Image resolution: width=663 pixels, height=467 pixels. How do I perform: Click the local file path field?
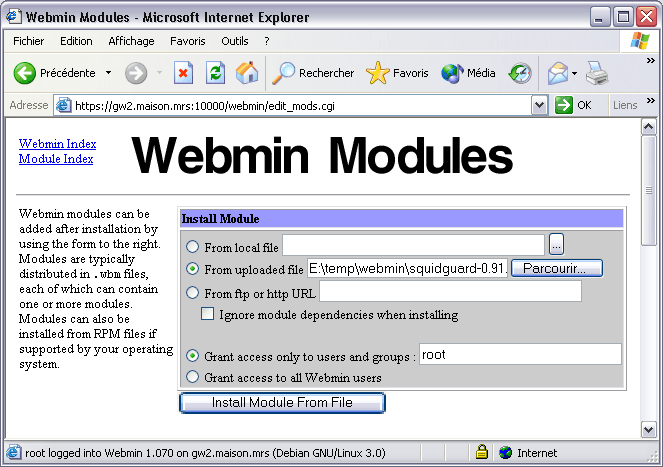(x=414, y=245)
